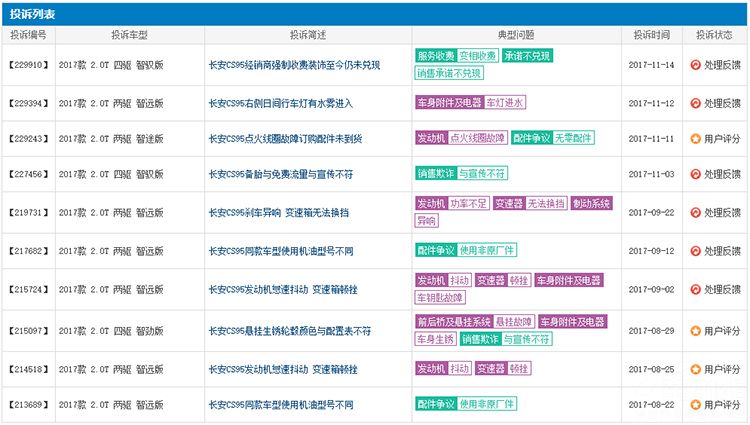Image resolution: width=750 pixels, height=425 pixels.
Task: Select the 服务收费 problem tag
Action: [435, 56]
